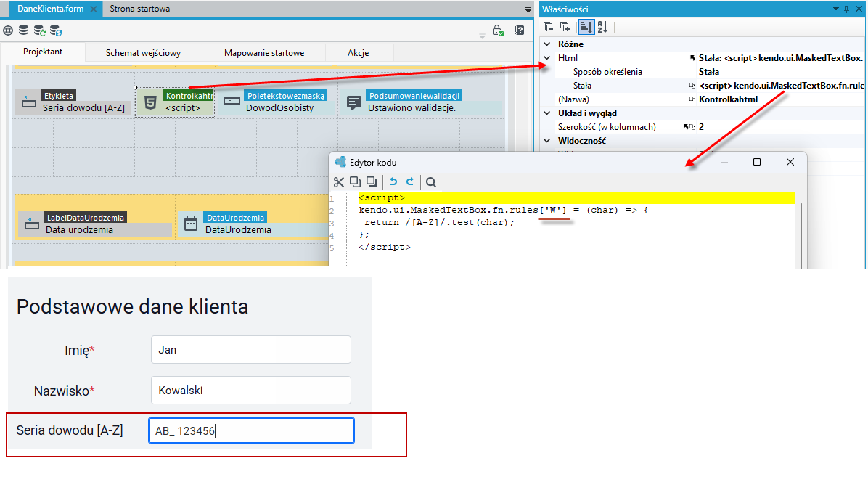868x482 pixels.
Task: Select the Projektant tab
Action: pos(43,52)
